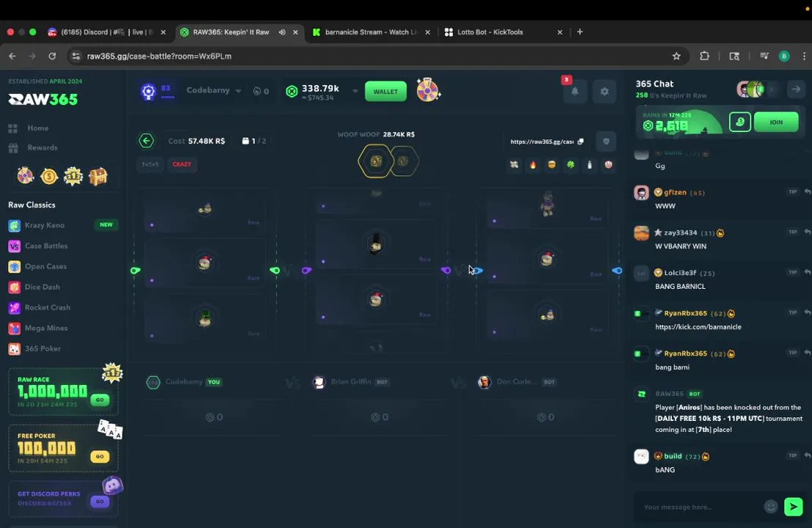Open the daily spin wheel sidebar icon
812x528 pixels.
point(25,176)
